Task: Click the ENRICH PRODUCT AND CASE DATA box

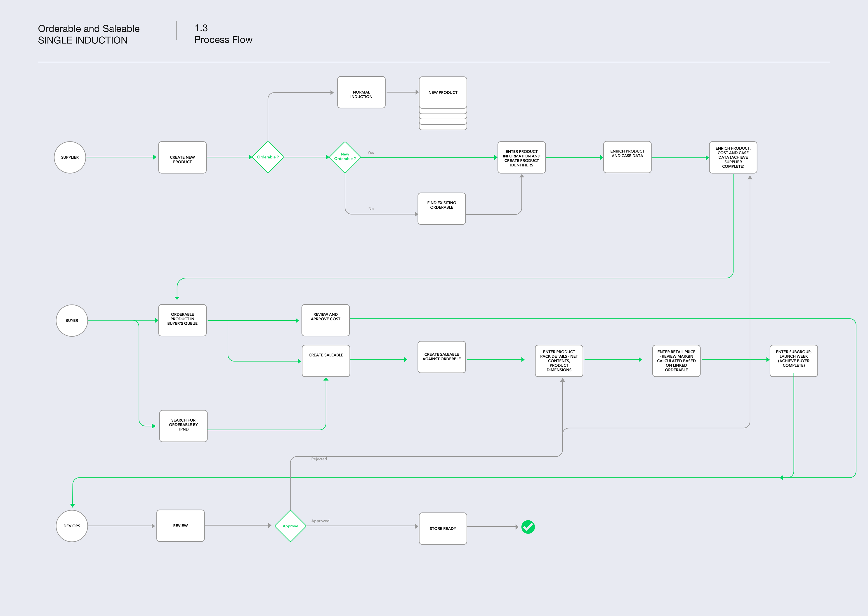Action: 627,157
